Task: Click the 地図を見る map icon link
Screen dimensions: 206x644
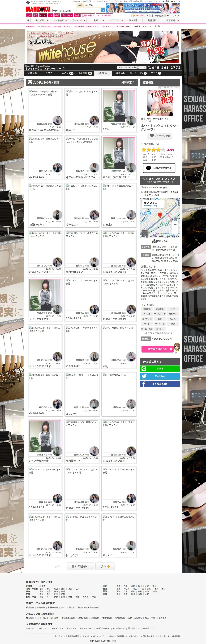Action: point(160,241)
